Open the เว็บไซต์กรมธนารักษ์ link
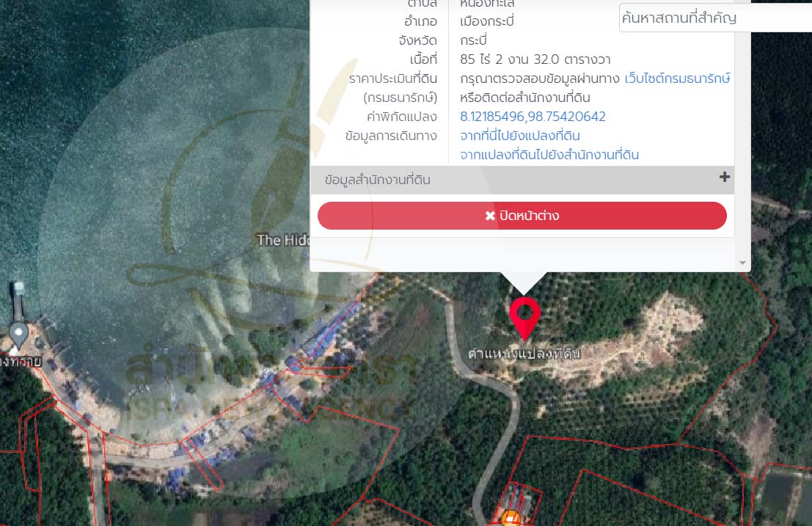812x526 pixels. pos(676,78)
